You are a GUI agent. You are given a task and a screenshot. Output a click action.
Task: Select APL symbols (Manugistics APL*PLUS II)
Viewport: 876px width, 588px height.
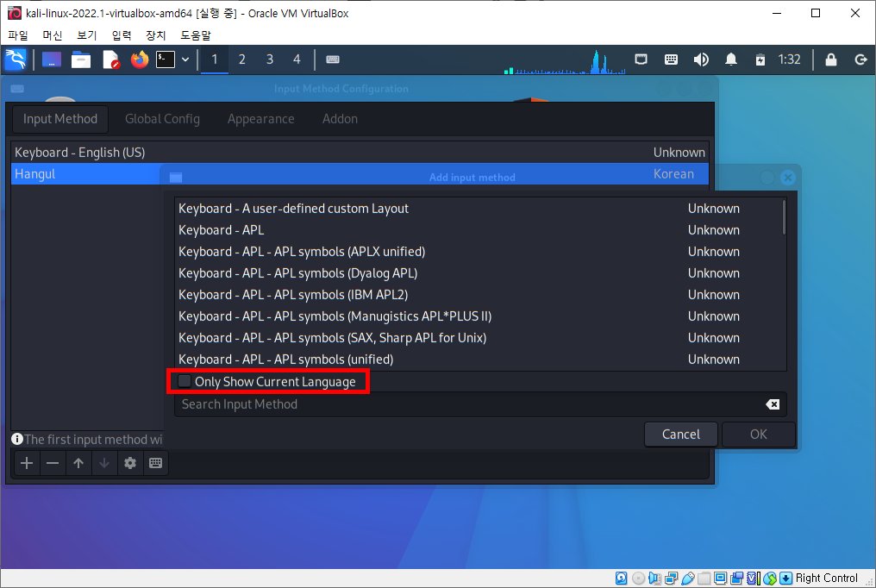pos(479,316)
